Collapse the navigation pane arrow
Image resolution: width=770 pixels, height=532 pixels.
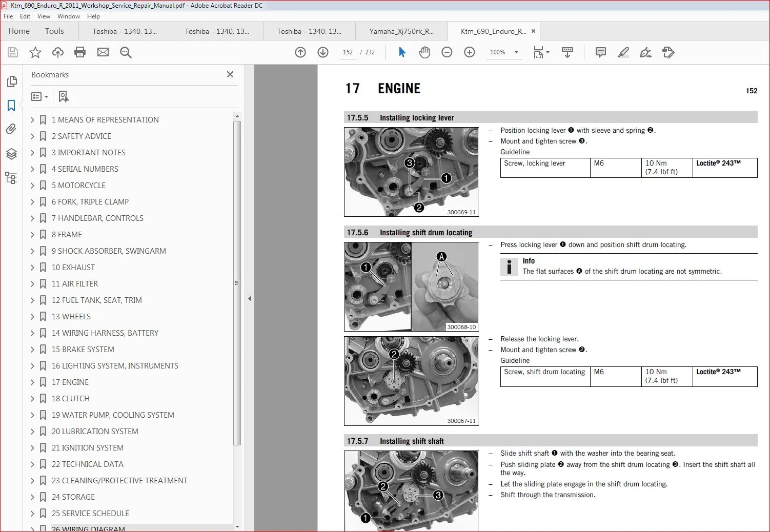[x=250, y=298]
